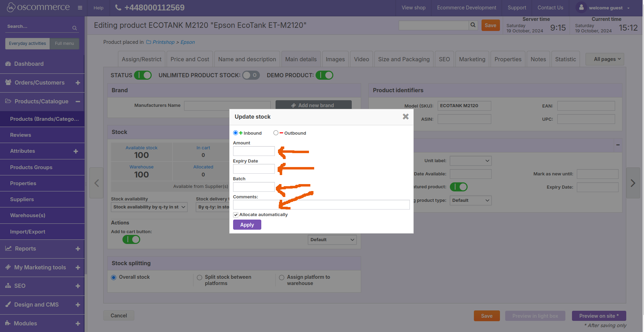Click the Cancel button
The image size is (644, 332).
point(119,316)
